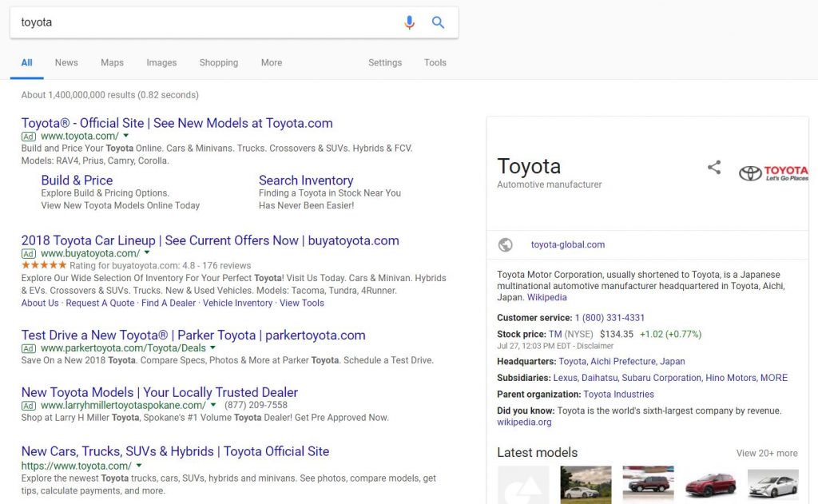Switch to the Maps tab
The height and width of the screenshot is (504, 818).
tap(112, 62)
